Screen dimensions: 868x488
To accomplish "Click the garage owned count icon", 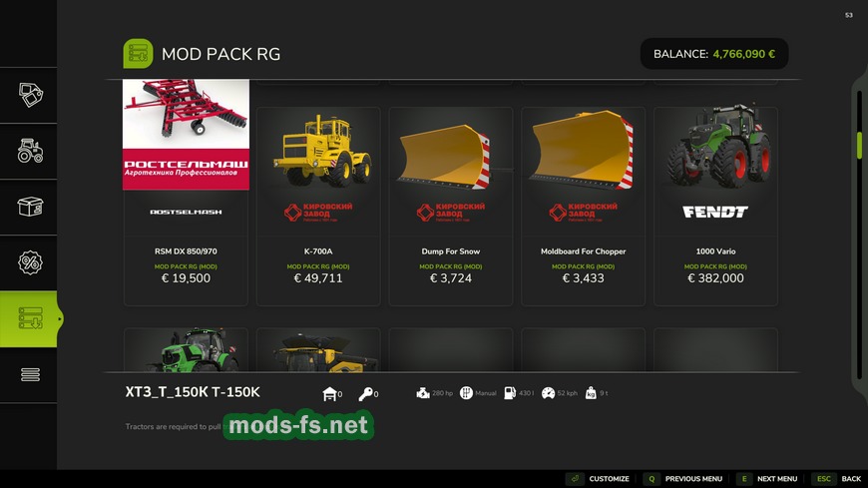I will [330, 394].
